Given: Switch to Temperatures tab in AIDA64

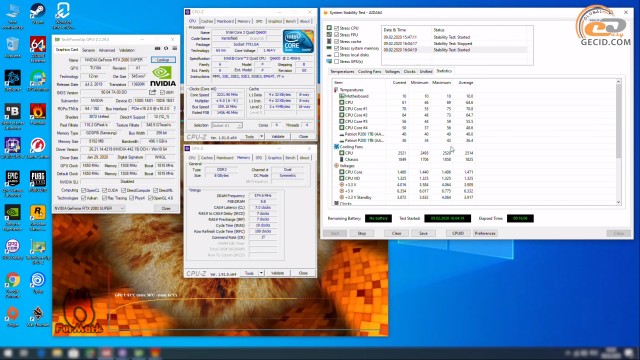Looking at the screenshot, I should 342,71.
